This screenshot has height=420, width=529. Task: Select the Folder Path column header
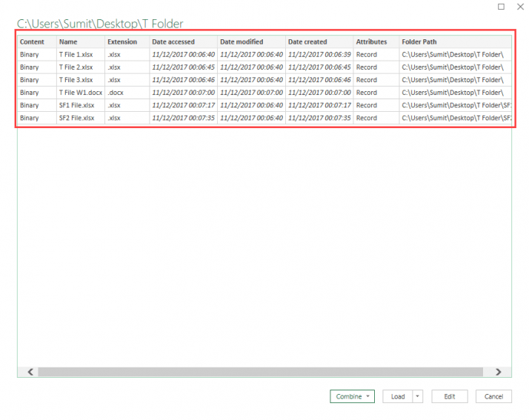click(x=456, y=41)
